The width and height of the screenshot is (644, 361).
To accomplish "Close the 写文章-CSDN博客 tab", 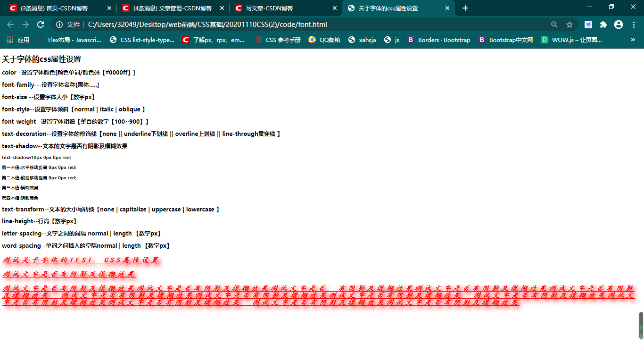I will pos(335,8).
